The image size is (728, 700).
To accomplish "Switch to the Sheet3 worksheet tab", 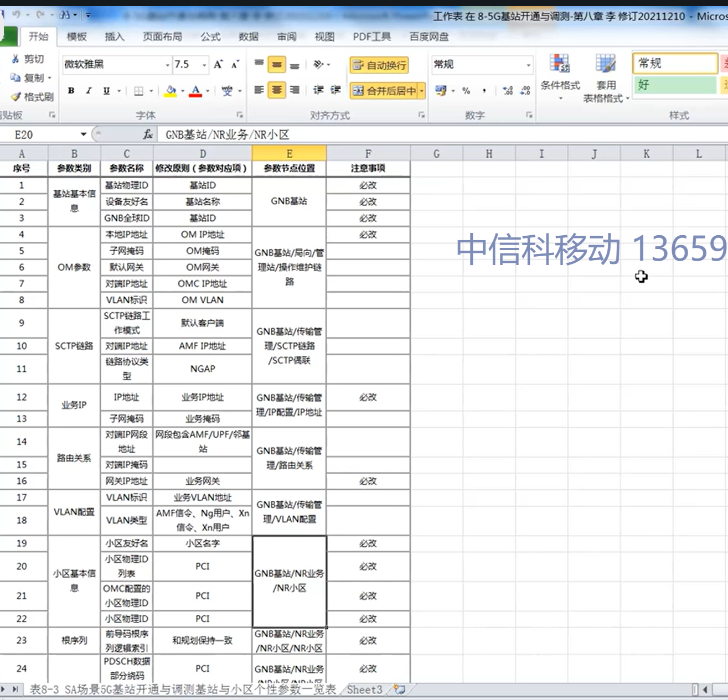I will coord(364,689).
